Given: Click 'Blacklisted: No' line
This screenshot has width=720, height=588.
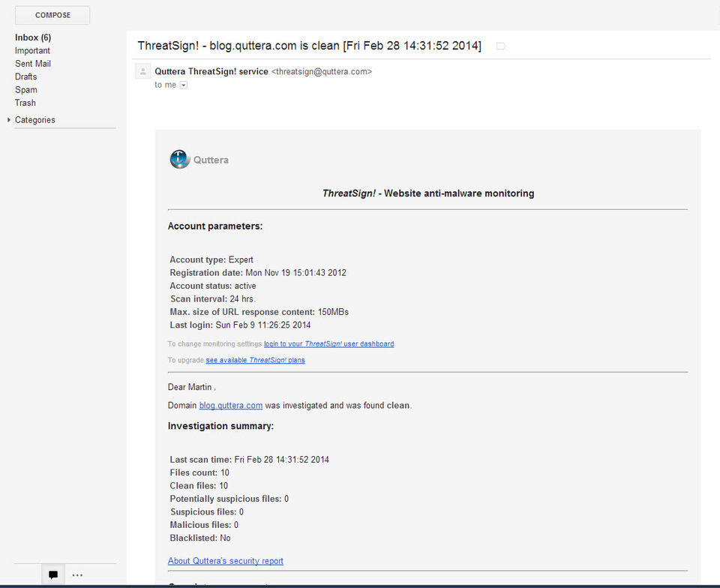Looking at the screenshot, I should pos(200,538).
